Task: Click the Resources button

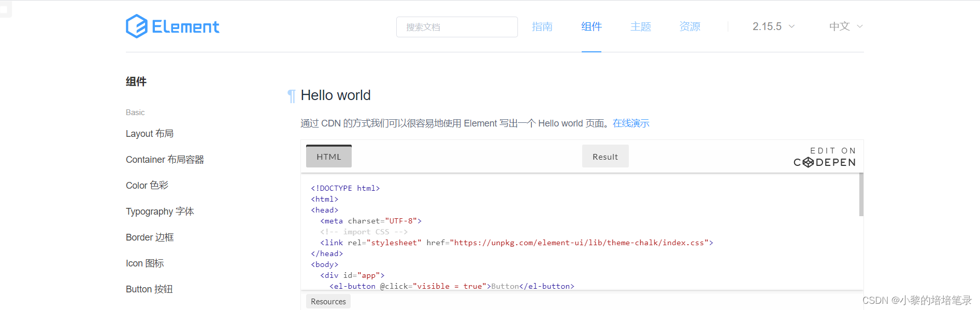Action: pyautogui.click(x=328, y=301)
